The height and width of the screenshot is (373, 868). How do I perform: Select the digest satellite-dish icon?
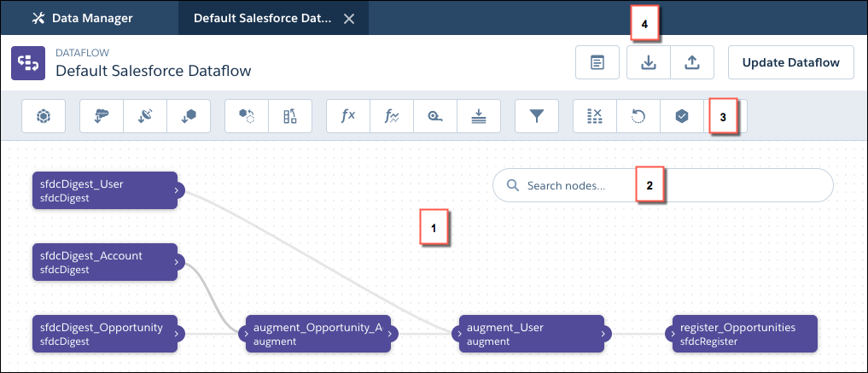(145, 117)
